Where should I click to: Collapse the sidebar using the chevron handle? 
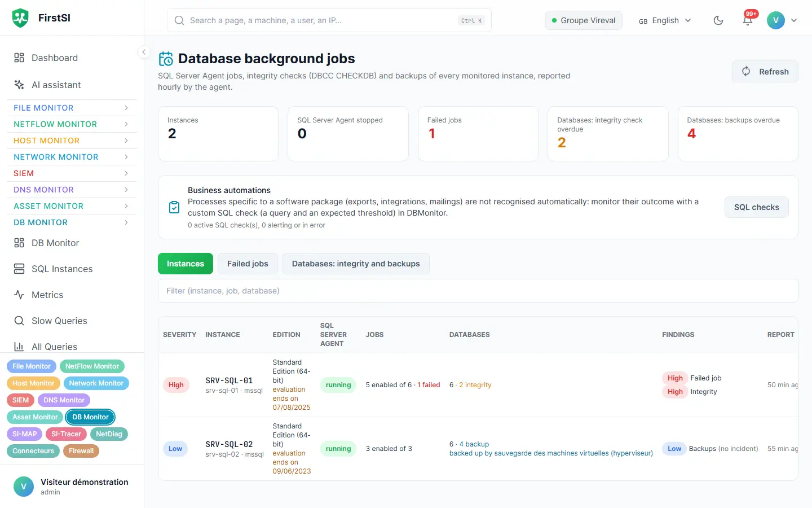[144, 52]
